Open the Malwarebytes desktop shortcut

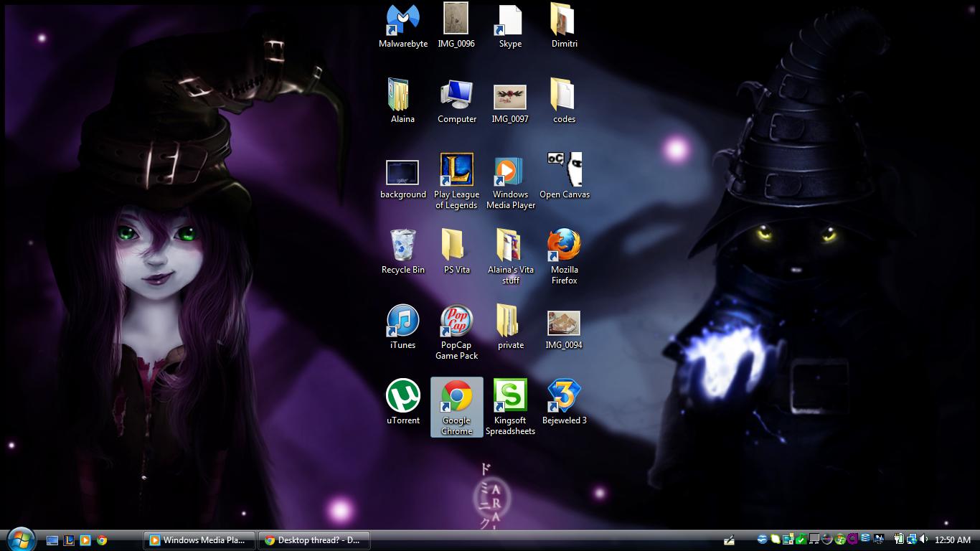(402, 26)
